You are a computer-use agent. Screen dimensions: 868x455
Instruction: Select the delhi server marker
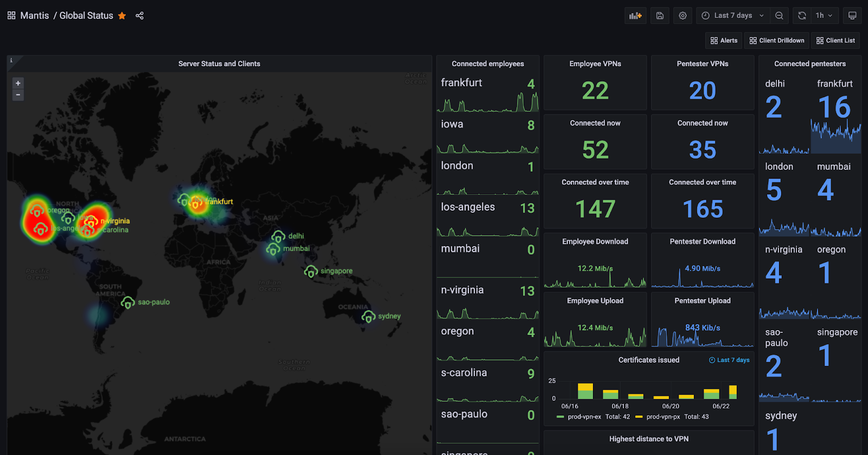tap(278, 236)
